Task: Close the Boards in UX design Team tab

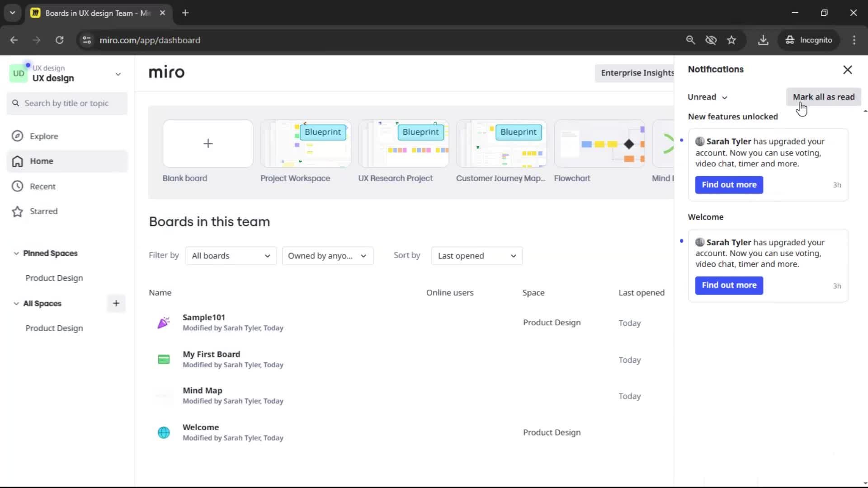Action: click(162, 13)
